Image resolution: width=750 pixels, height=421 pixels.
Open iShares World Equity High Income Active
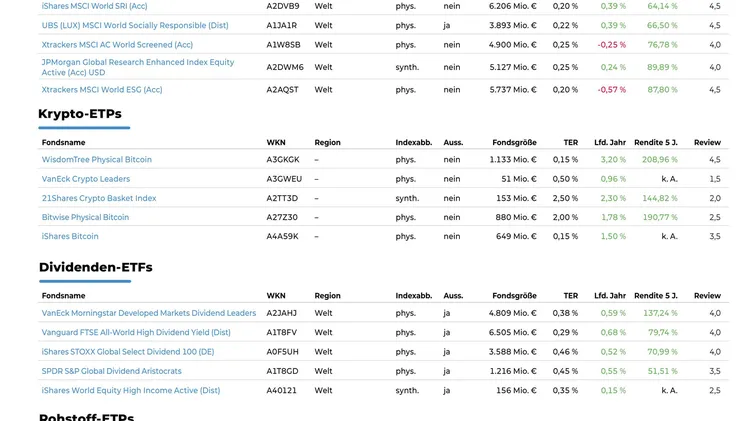(131, 391)
